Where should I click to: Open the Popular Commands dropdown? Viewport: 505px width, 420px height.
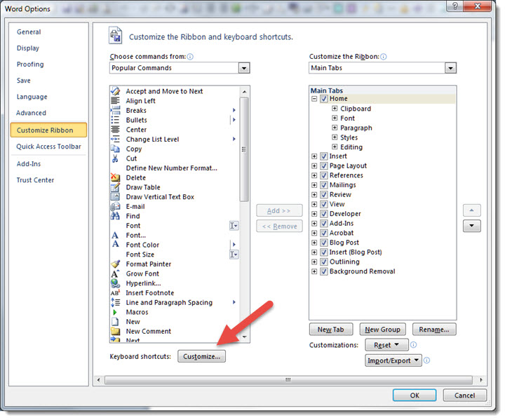tap(244, 68)
